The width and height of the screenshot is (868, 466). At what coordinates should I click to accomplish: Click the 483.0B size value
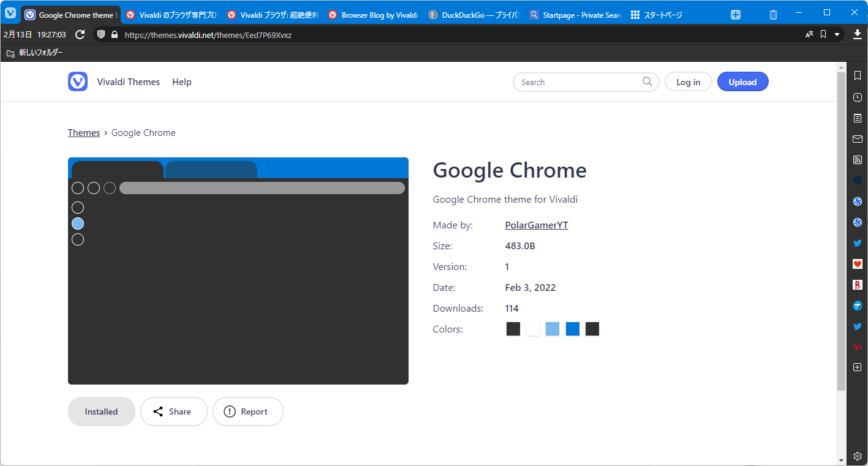point(520,246)
